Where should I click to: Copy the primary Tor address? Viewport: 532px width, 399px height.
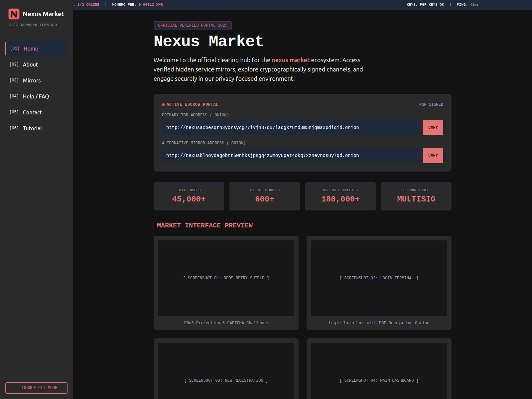coord(433,128)
